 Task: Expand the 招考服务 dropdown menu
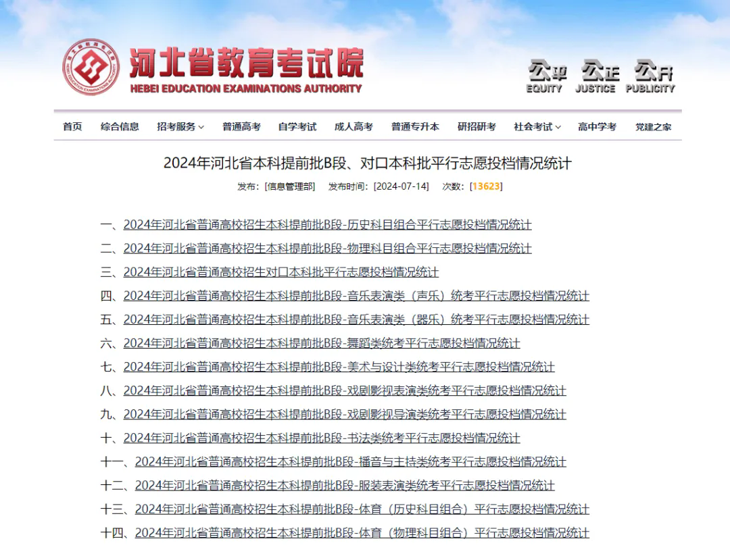[x=180, y=126]
